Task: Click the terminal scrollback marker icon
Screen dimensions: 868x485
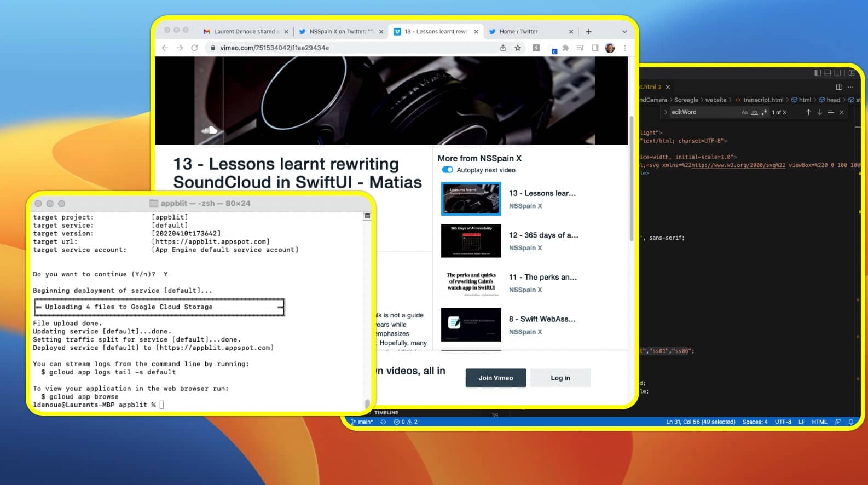Action: [367, 216]
